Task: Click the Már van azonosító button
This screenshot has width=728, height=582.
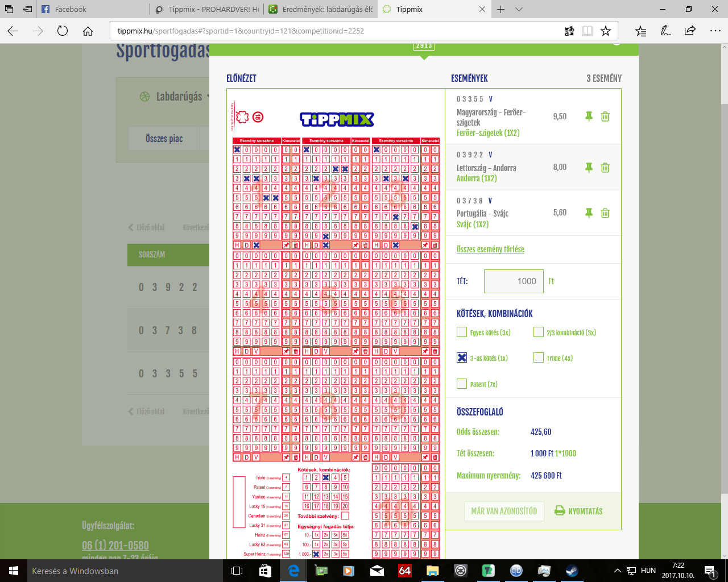Action: click(x=504, y=511)
